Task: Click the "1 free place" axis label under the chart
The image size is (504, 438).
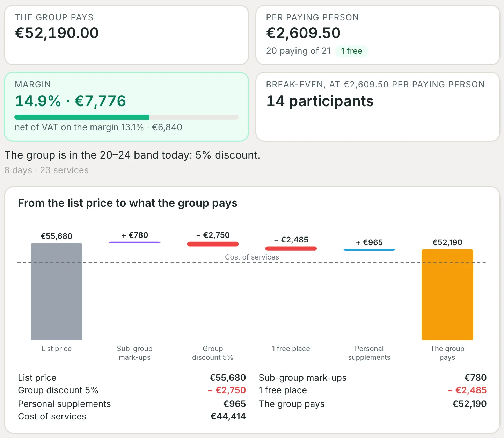Action: (x=291, y=349)
